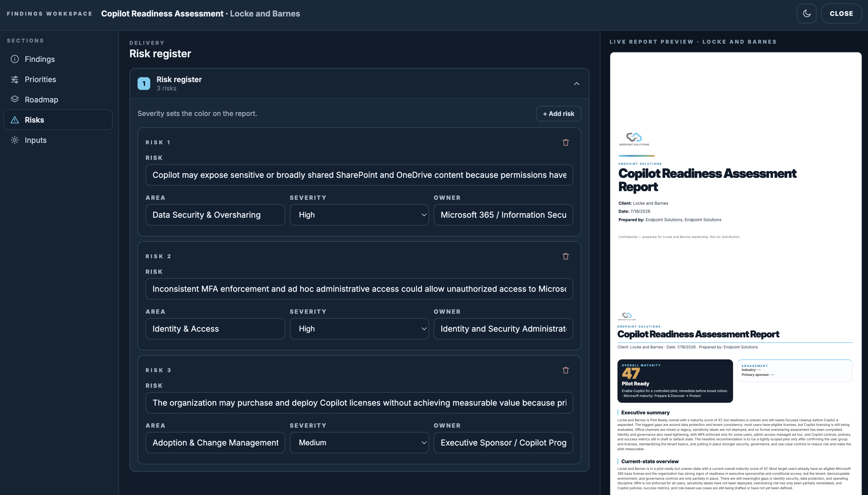
Task: Delete Risk 1 with trash icon
Action: (566, 143)
